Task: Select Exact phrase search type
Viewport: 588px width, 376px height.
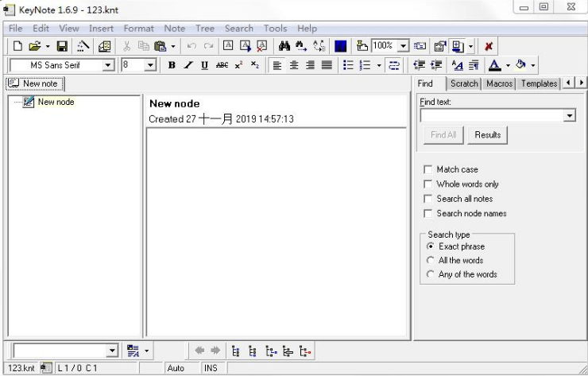Action: pos(431,246)
